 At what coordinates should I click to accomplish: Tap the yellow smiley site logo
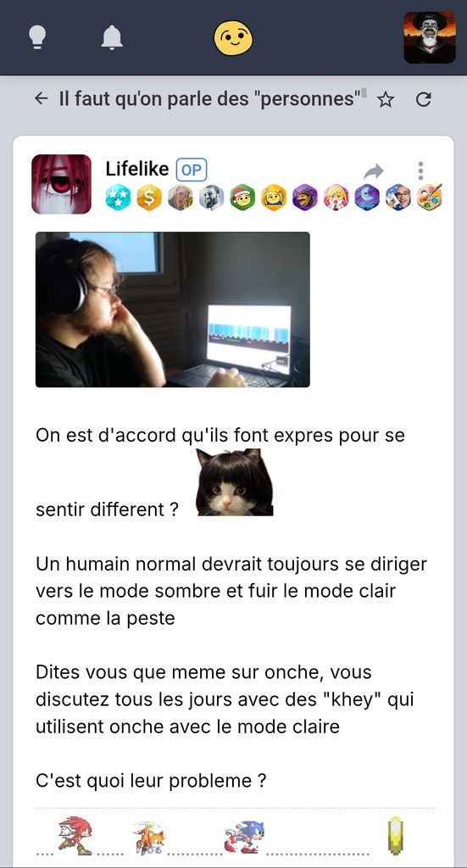pos(234,38)
